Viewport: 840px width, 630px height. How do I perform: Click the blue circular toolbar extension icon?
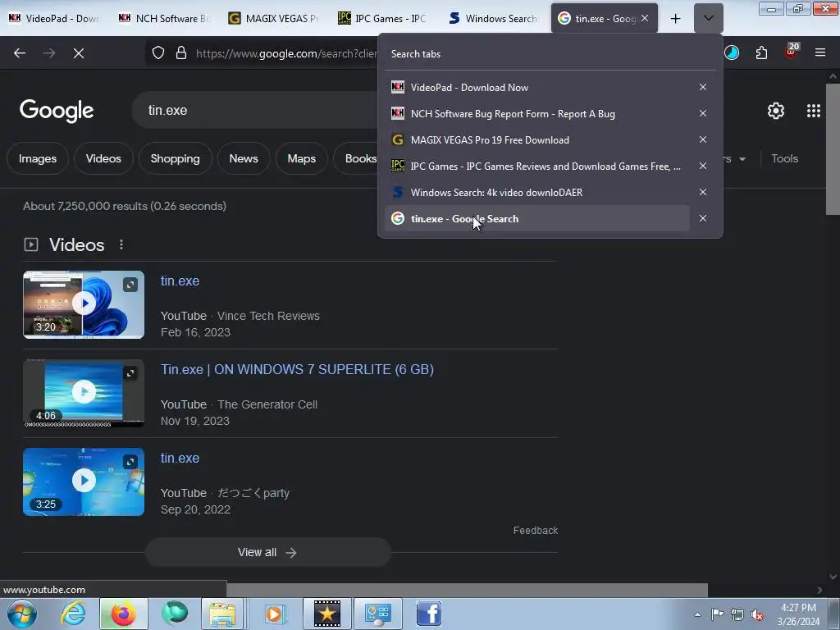732,52
